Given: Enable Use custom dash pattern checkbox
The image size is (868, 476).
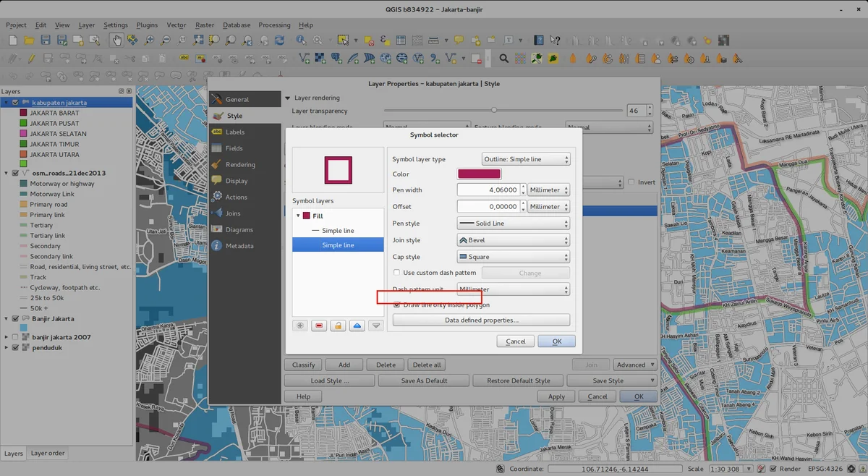Looking at the screenshot, I should coord(396,273).
